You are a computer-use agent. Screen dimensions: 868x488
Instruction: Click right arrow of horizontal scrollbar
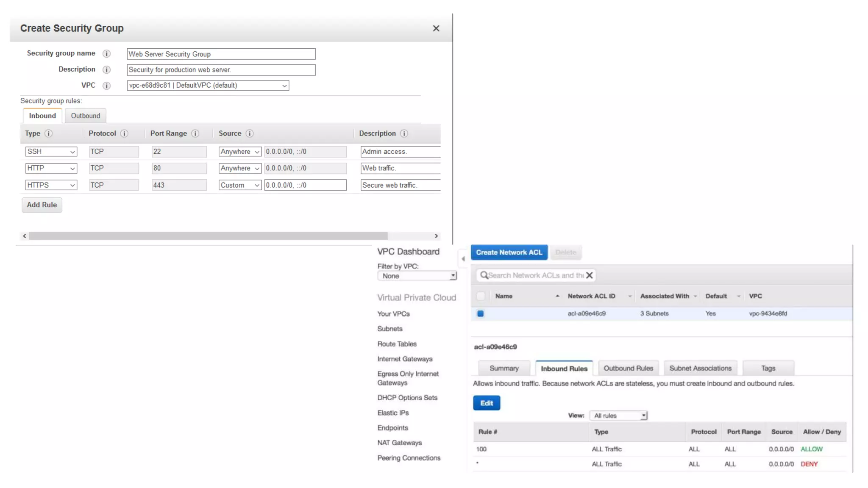(x=436, y=236)
